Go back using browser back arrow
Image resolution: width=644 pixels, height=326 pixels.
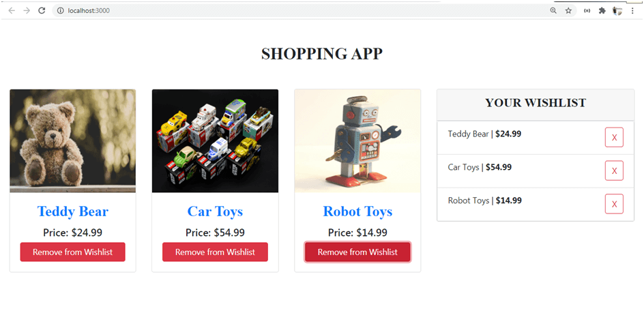pos(12,11)
